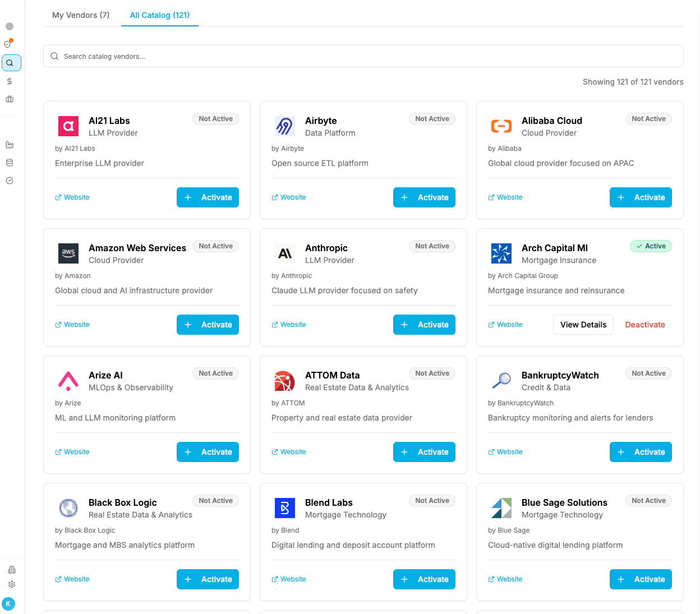The height and width of the screenshot is (614, 700).
Task: Activate the Arize AI vendor
Action: (208, 452)
